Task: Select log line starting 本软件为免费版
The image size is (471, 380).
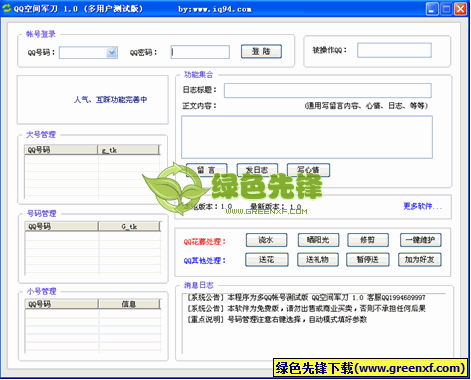Action: [x=307, y=308]
